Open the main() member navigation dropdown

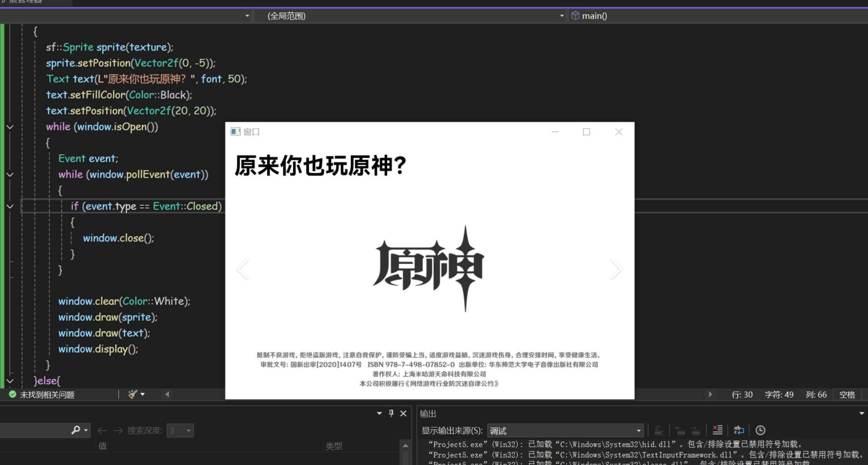pos(593,15)
